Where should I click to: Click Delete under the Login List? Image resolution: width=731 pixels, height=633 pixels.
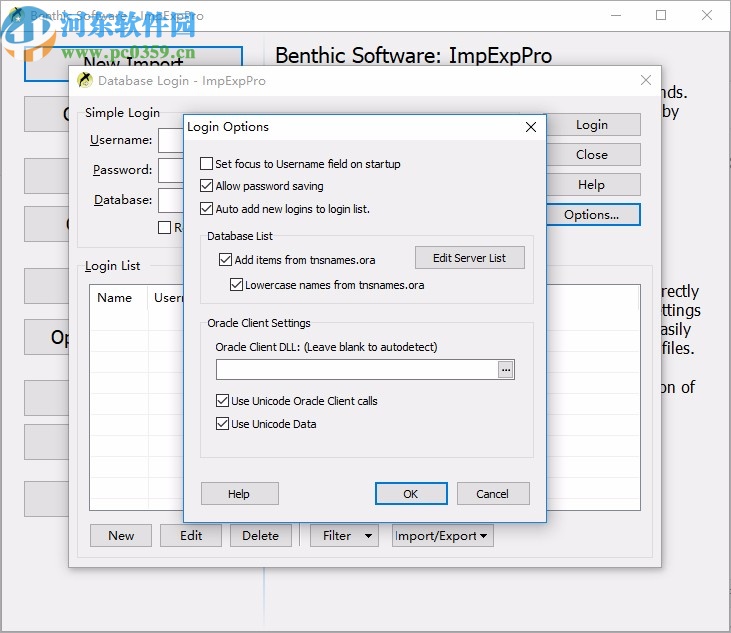(261, 536)
